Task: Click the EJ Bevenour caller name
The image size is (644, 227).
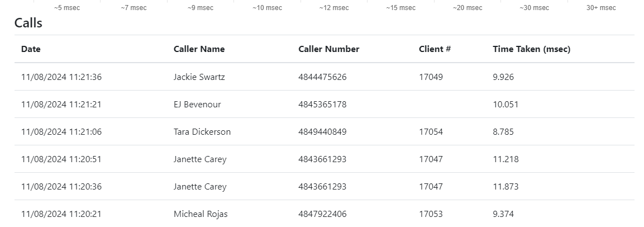Action: (197, 105)
